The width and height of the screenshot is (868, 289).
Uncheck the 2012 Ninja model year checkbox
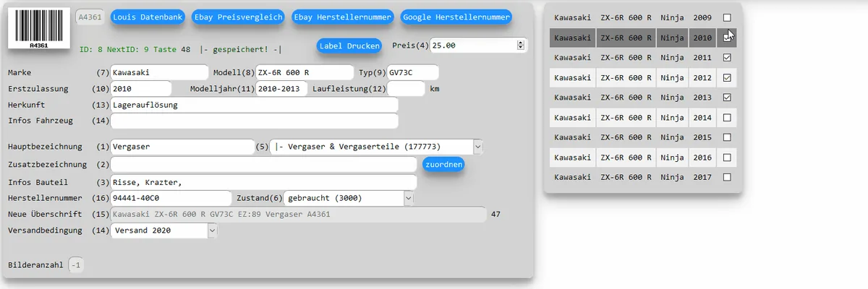727,77
